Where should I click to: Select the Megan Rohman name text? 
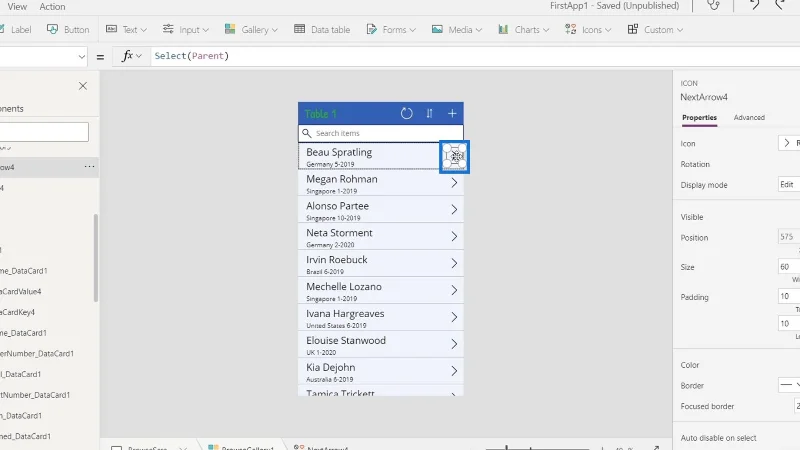tap(341, 179)
